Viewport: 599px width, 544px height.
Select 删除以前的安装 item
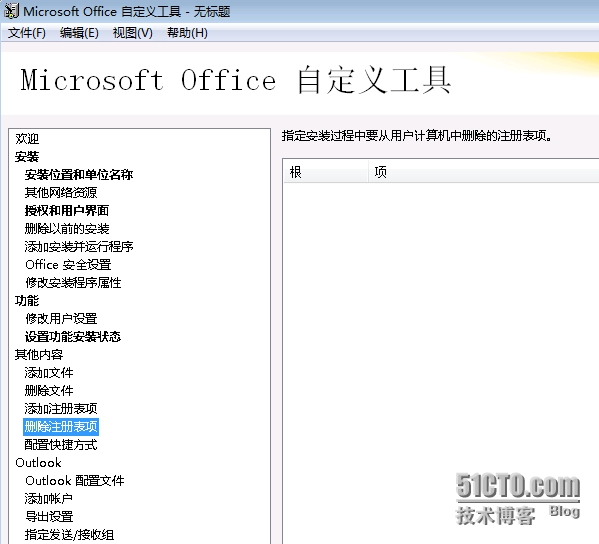click(67, 228)
